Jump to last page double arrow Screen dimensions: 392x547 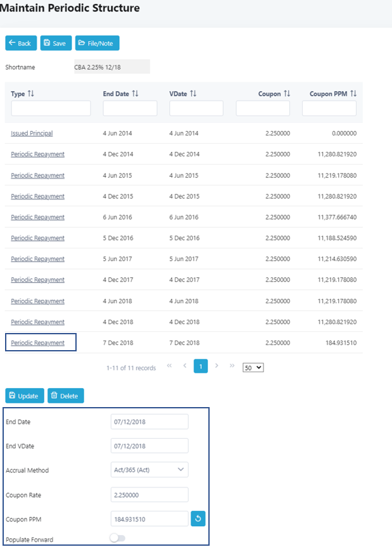(232, 366)
